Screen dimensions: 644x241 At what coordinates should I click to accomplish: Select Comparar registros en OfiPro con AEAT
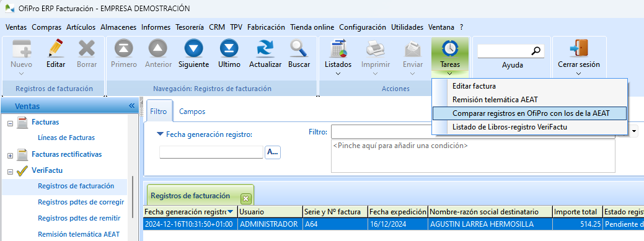click(x=529, y=113)
